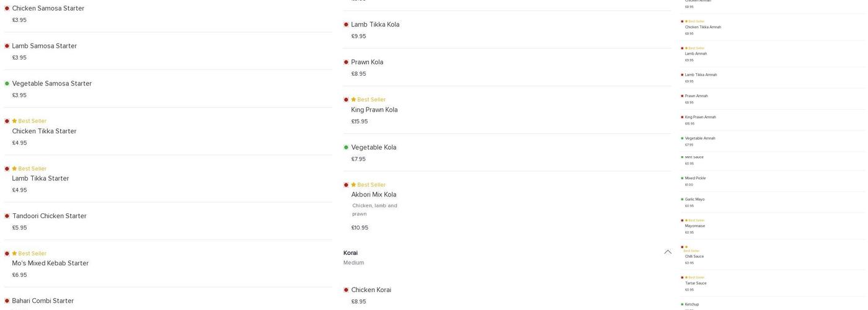Click the green veg dot beside Vegetable Samosa Starter

coord(7,84)
